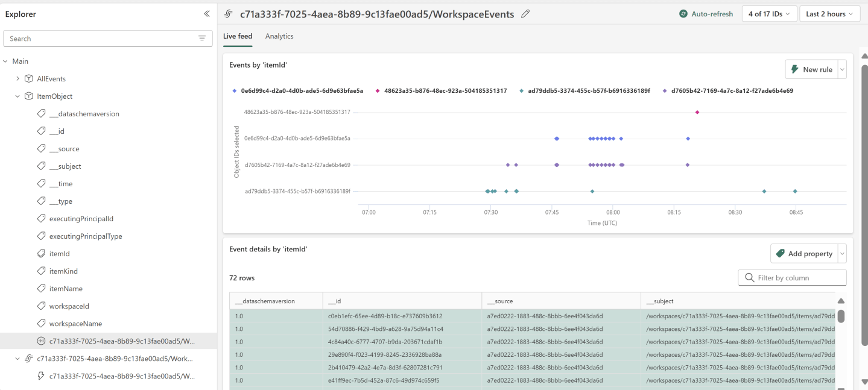Switch to the Analytics tab
The width and height of the screenshot is (868, 390).
point(279,36)
